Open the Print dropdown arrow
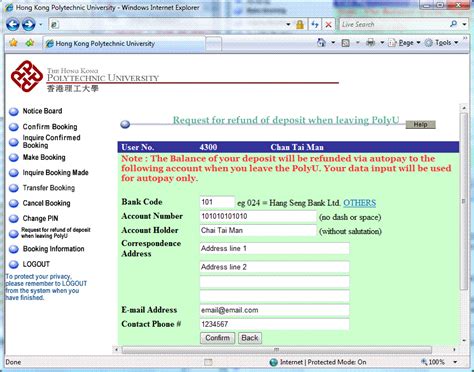 click(382, 43)
